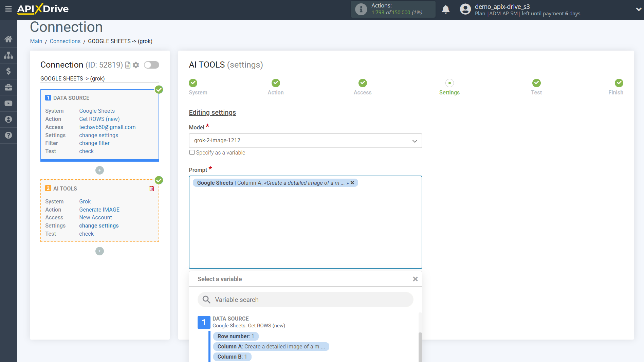644x362 pixels.
Task: Go to the Access step in the wizard
Action: click(x=362, y=83)
